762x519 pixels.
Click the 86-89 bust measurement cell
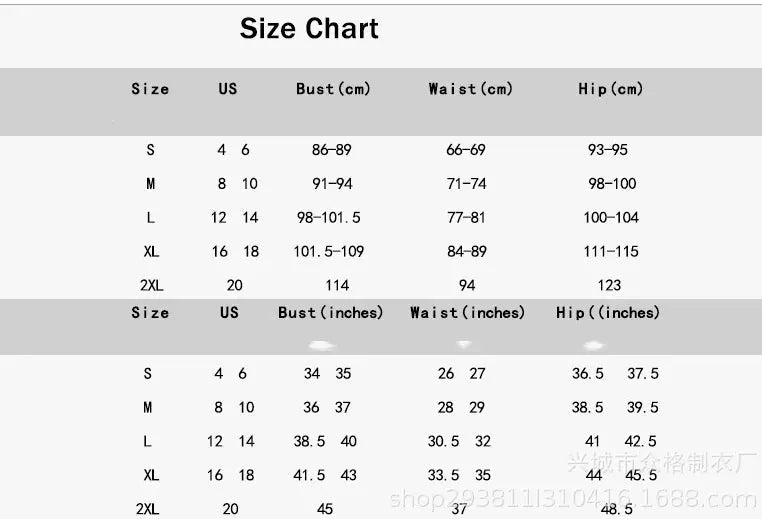pyautogui.click(x=332, y=150)
